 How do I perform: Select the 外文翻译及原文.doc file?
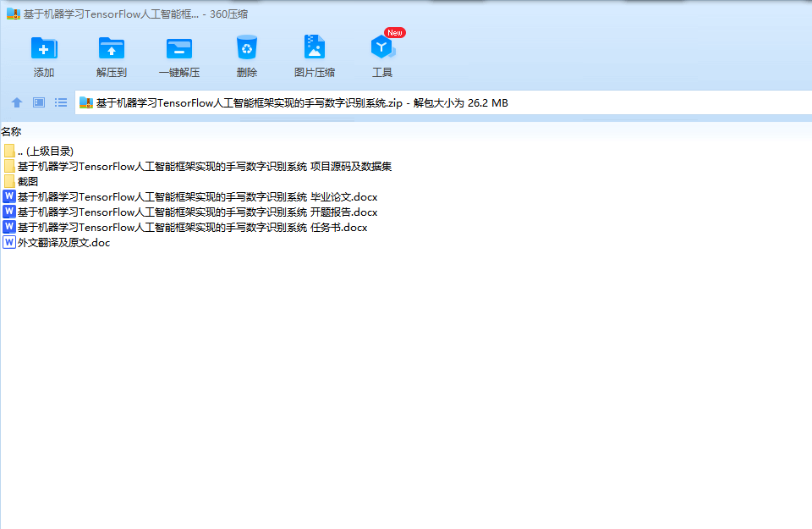point(57,242)
